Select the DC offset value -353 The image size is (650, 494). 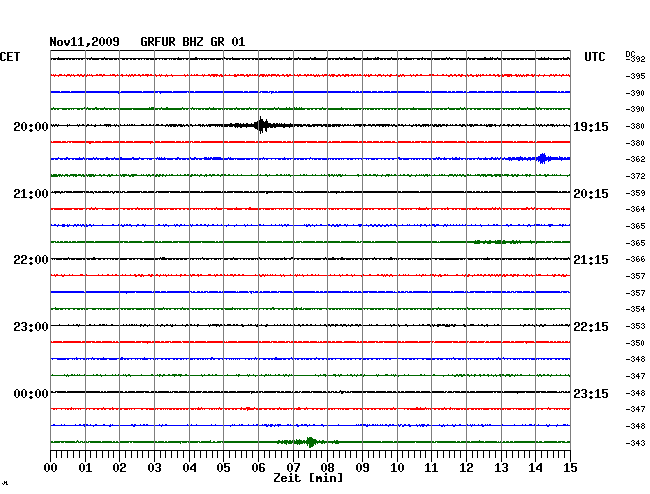(x=635, y=326)
